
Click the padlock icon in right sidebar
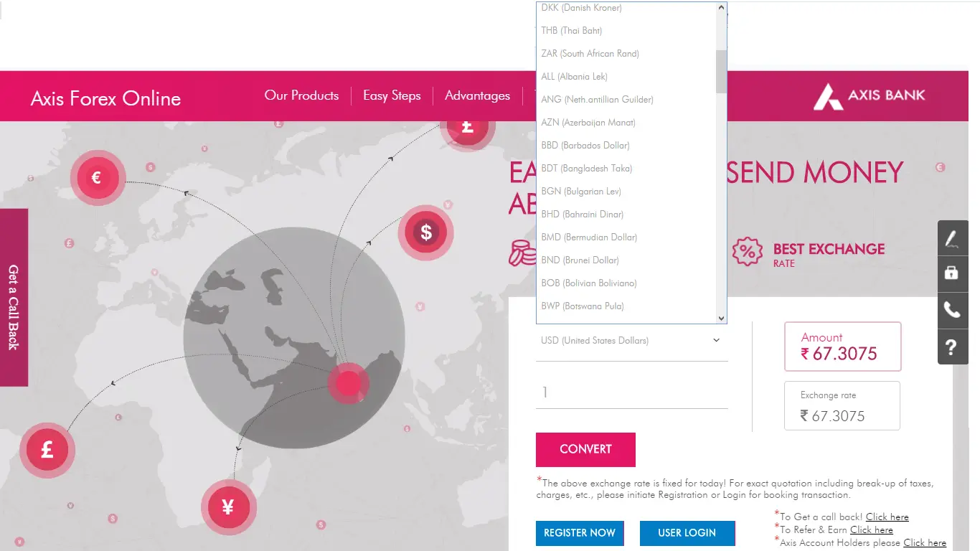(x=952, y=273)
